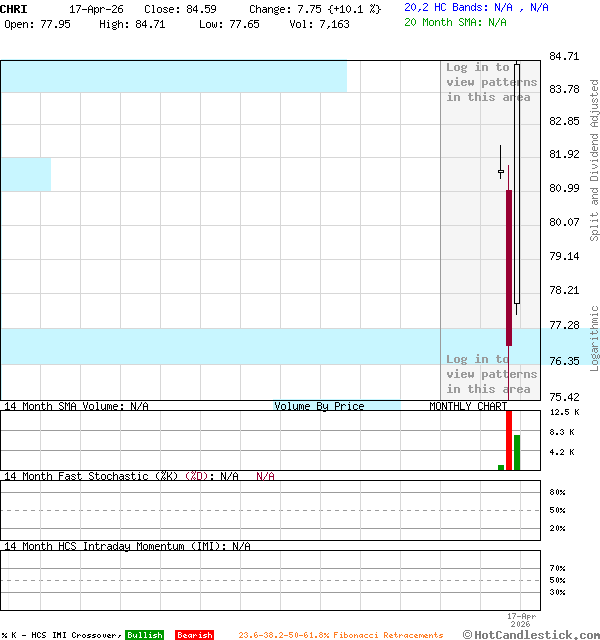Image resolution: width=600 pixels, height=640 pixels.
Task: Click the small doji candlestick marker
Action: pyautogui.click(x=501, y=173)
